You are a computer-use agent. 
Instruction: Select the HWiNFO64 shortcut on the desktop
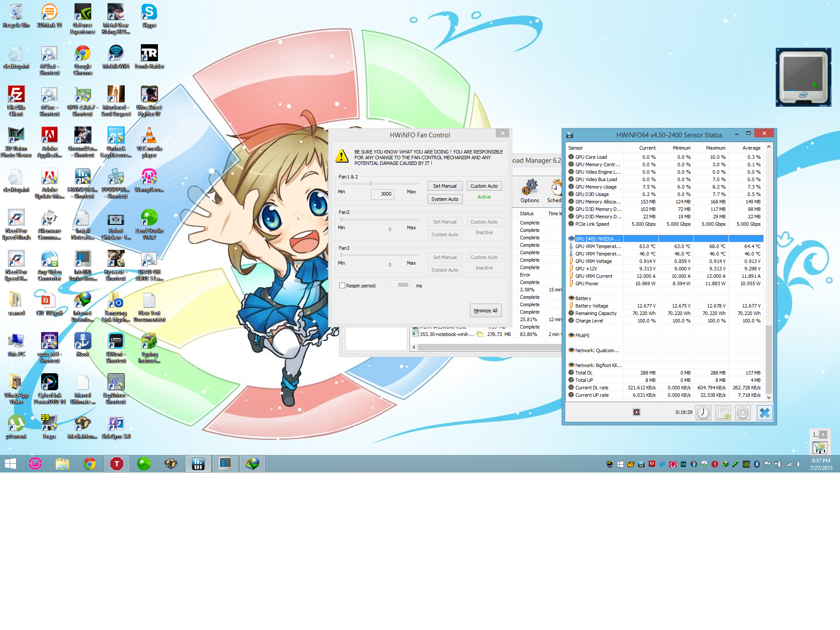pos(83,183)
